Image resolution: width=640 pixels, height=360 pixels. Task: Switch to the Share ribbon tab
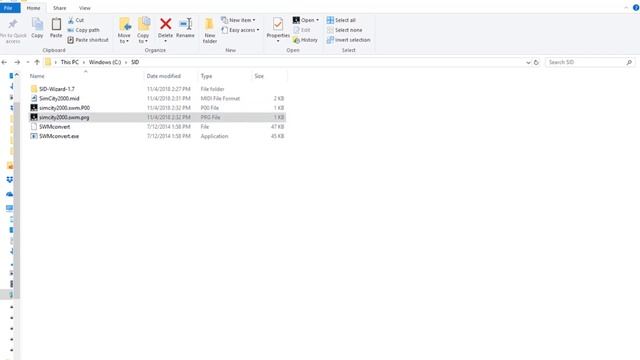(60, 8)
